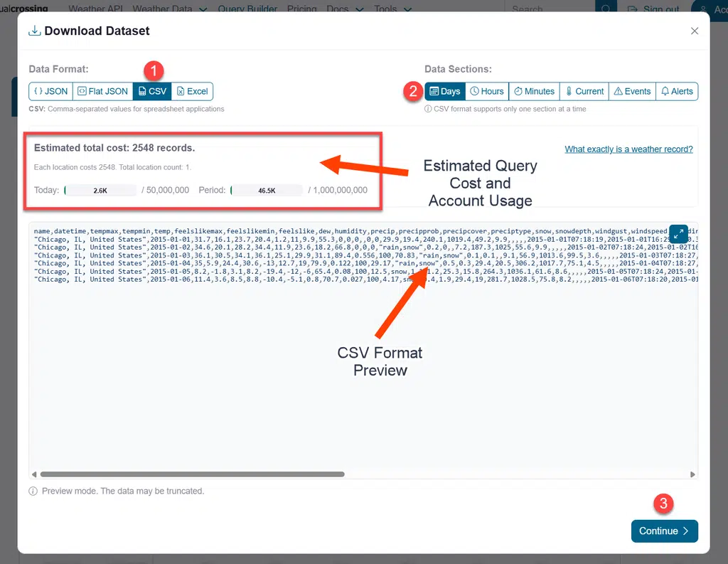728x564 pixels.
Task: Select the Days data section
Action: pos(445,92)
